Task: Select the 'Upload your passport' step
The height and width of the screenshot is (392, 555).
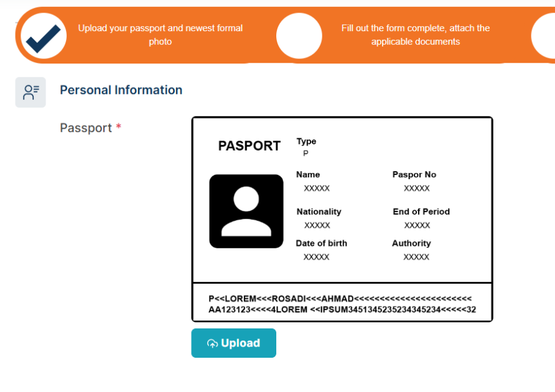Action: tap(160, 35)
